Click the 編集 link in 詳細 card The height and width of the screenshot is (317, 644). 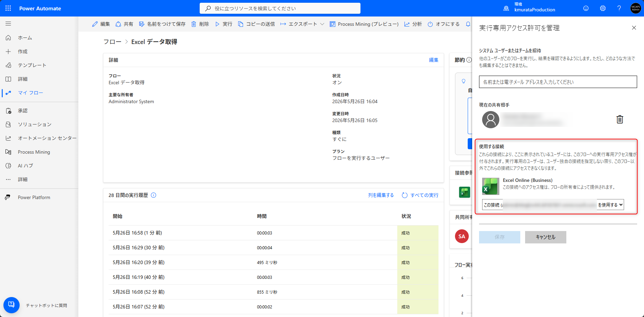(x=434, y=60)
